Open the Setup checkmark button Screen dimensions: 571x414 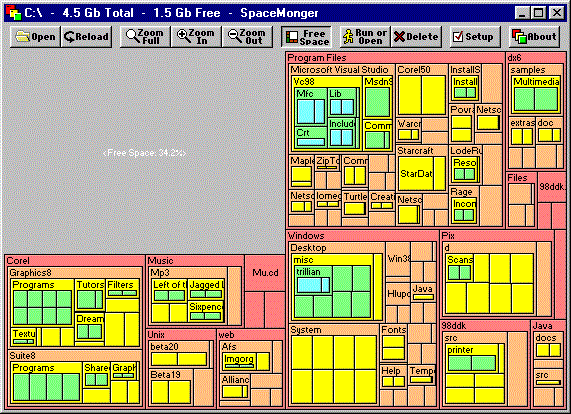tap(475, 37)
